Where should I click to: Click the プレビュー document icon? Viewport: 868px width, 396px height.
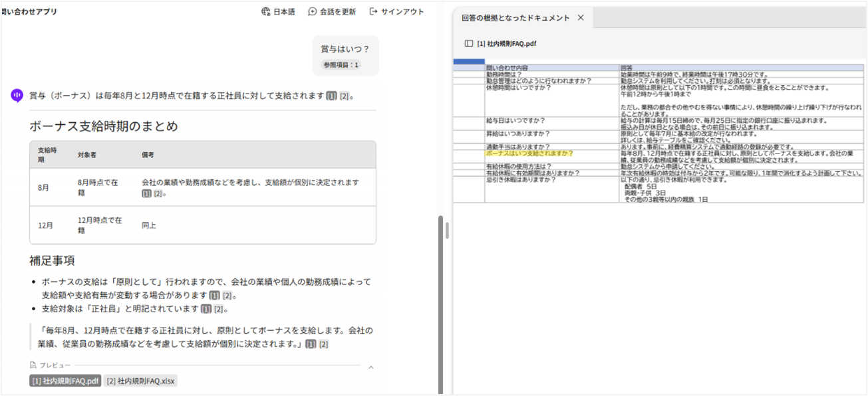click(x=33, y=365)
